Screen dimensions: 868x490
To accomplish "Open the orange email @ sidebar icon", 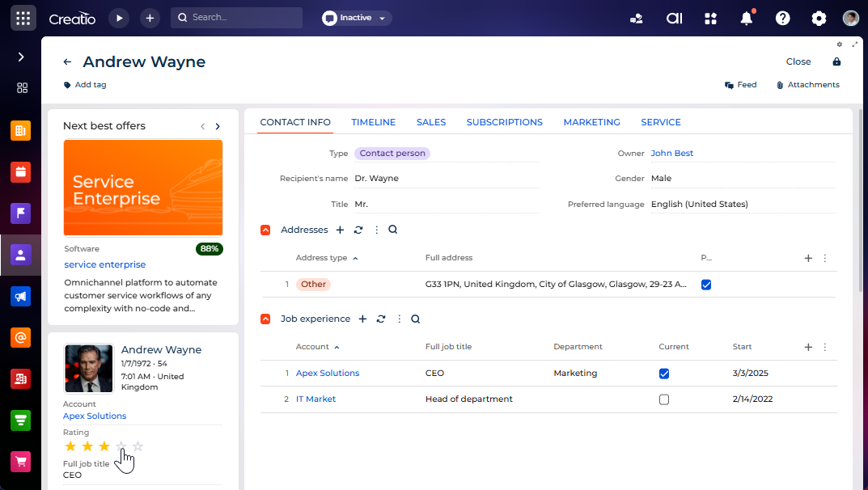I will (20, 337).
